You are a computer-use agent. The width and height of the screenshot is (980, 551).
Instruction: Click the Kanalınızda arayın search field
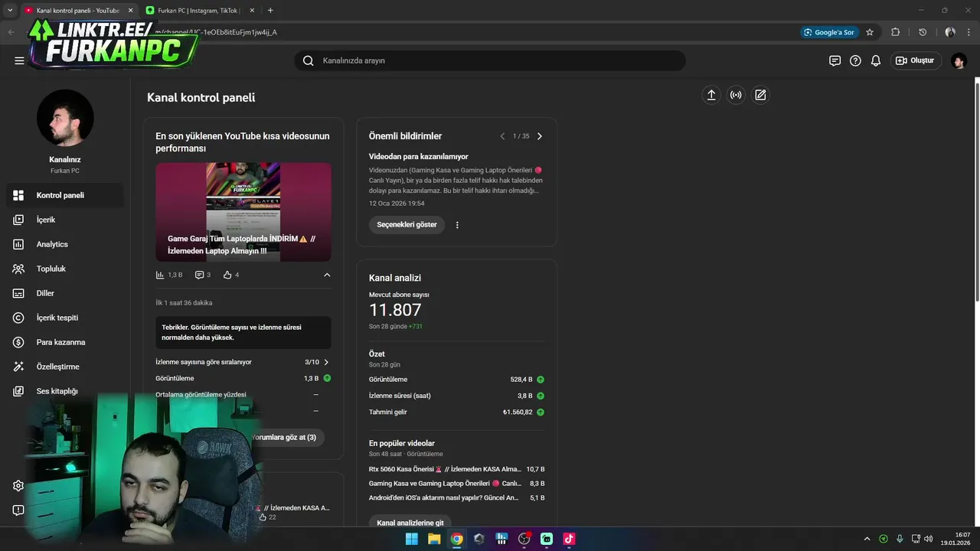[x=490, y=60]
